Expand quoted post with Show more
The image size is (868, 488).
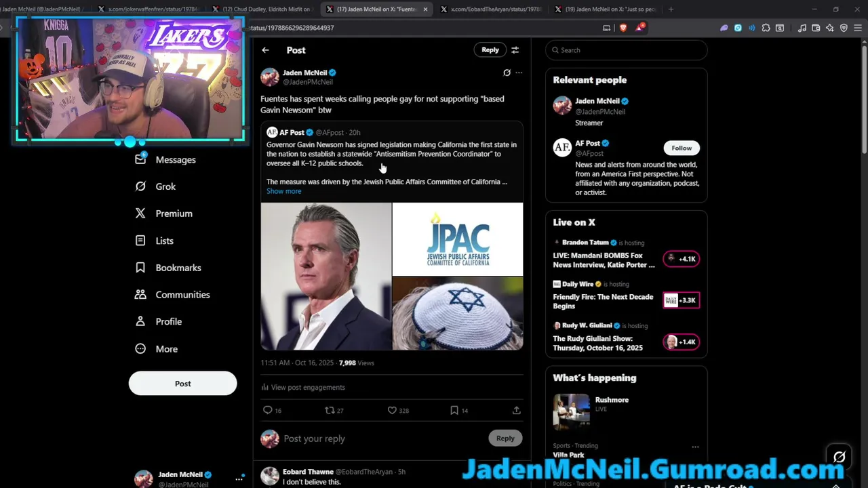click(x=283, y=191)
